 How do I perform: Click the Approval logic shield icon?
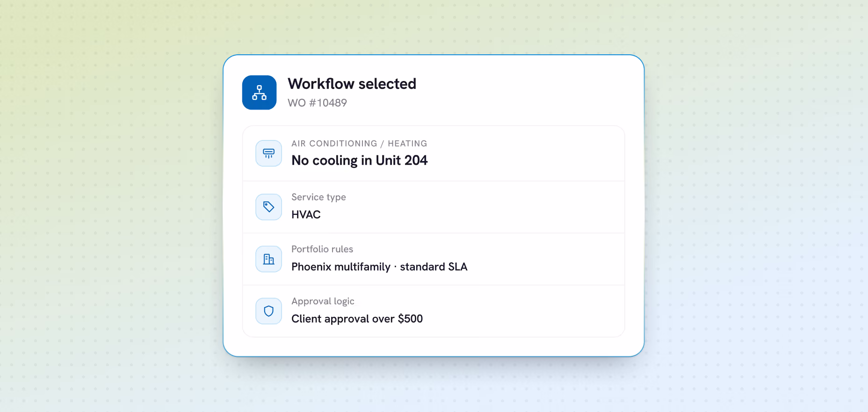click(269, 311)
